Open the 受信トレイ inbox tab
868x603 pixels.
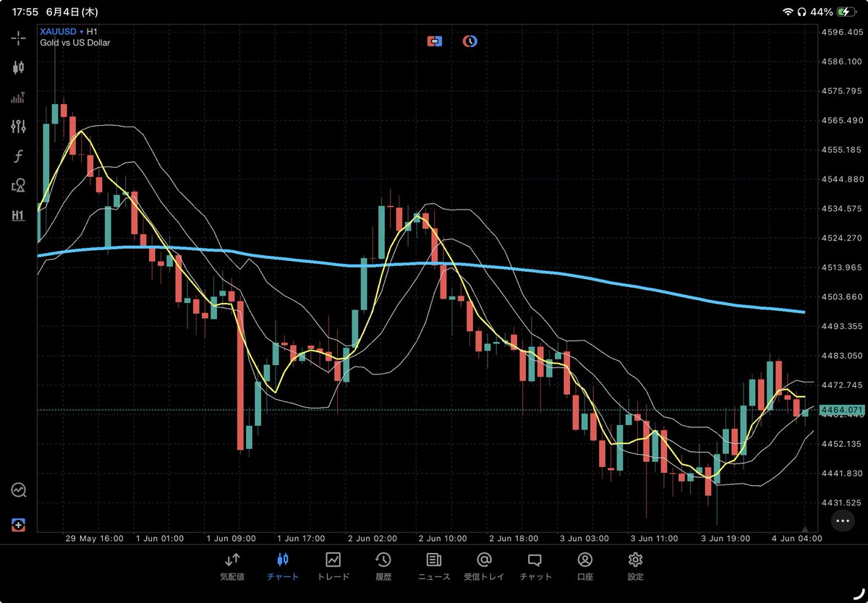pyautogui.click(x=484, y=566)
